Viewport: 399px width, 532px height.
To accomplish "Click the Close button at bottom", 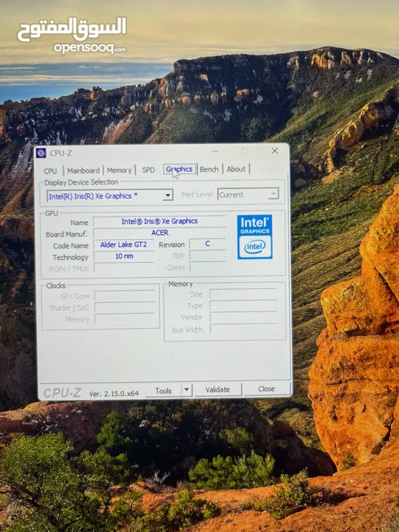I will [x=266, y=389].
